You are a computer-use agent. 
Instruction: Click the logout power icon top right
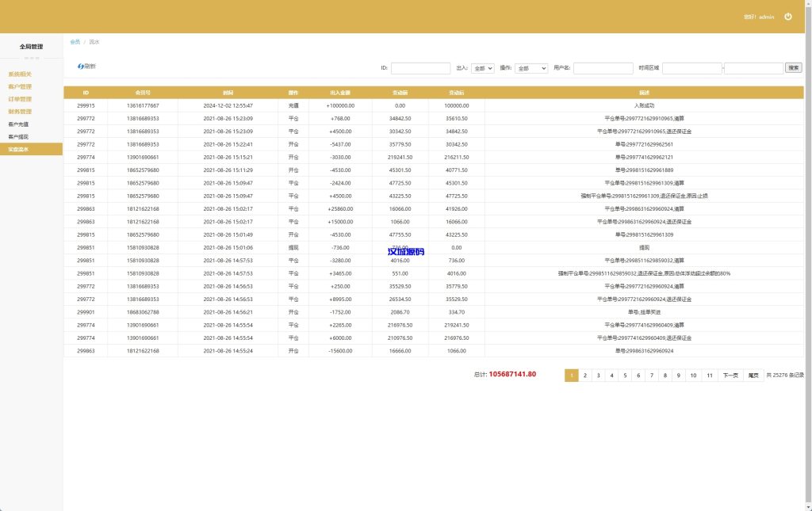(x=788, y=15)
